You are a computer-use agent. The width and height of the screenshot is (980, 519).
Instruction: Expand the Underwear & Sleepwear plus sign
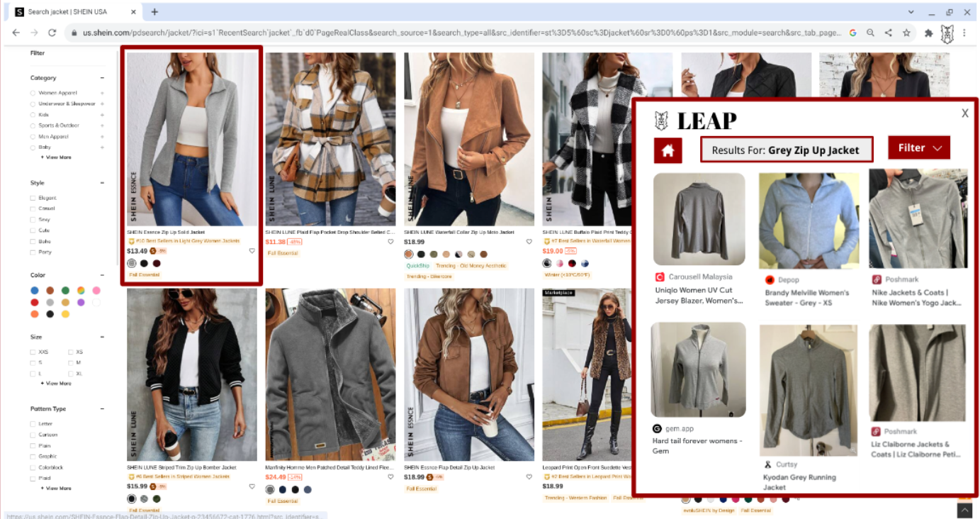102,104
